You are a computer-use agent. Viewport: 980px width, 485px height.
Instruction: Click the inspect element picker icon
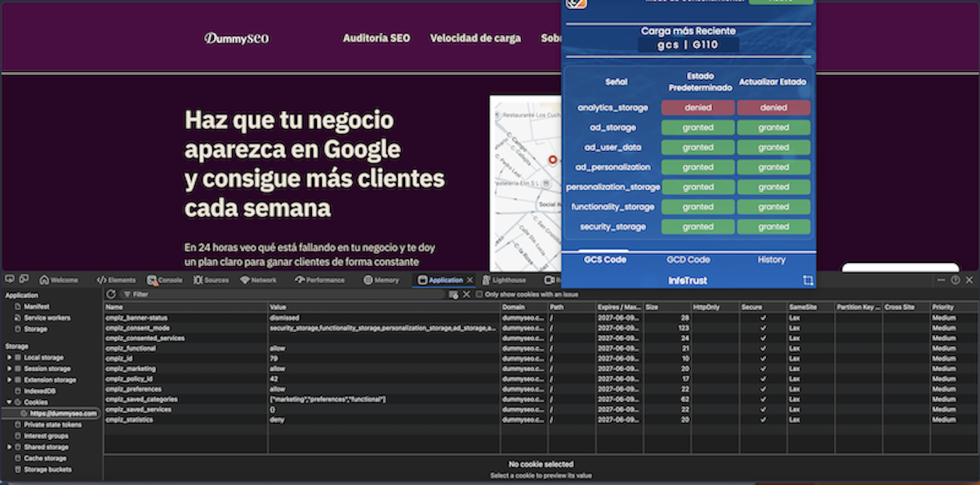click(9, 280)
